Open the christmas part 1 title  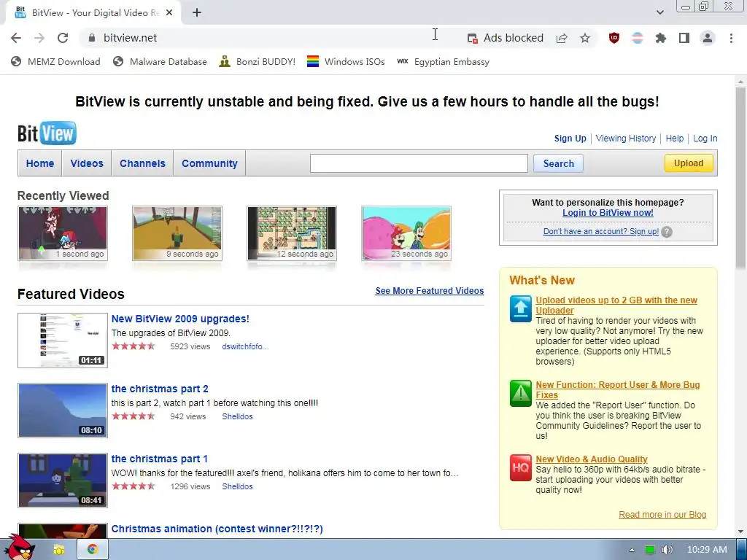159,459
